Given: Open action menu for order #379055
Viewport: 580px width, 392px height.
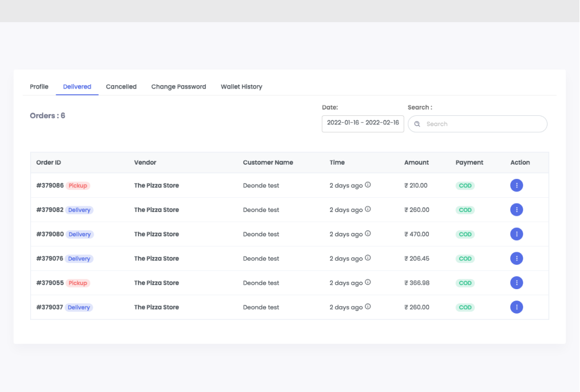Looking at the screenshot, I should [516, 283].
